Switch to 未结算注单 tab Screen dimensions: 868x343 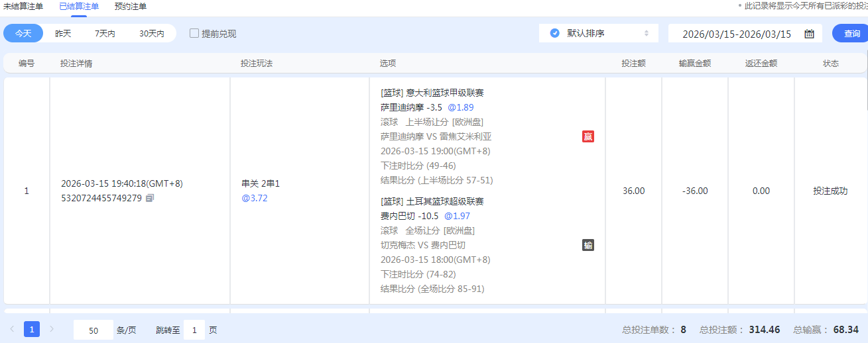pos(23,7)
